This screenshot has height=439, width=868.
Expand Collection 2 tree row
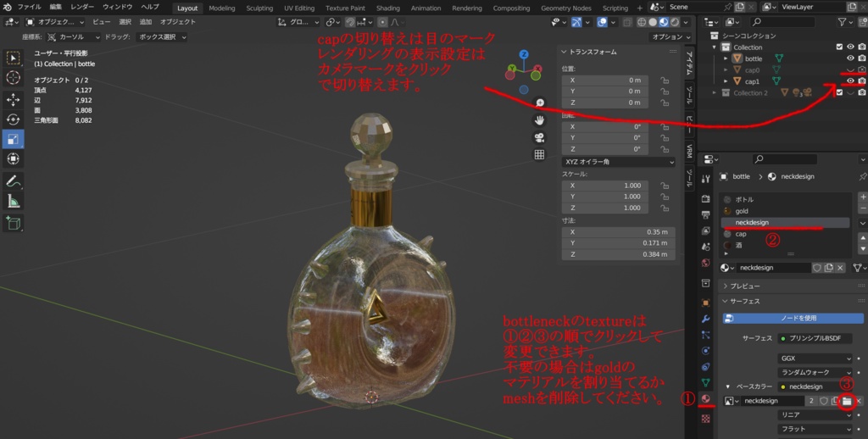pyautogui.click(x=714, y=92)
